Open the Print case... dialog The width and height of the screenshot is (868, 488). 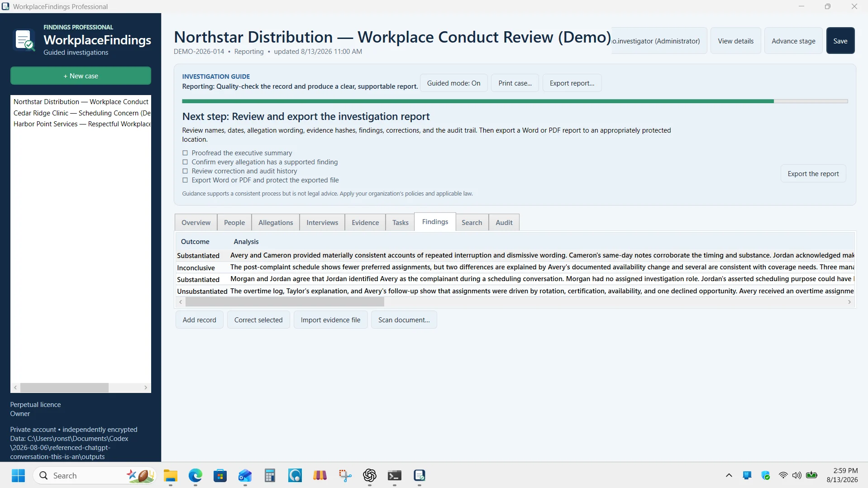coord(515,83)
